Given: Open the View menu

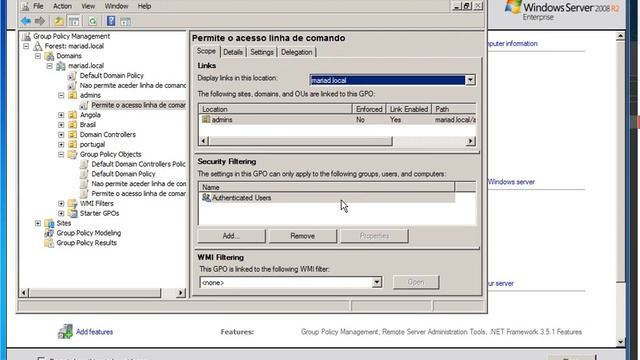Looking at the screenshot, I should pyautogui.click(x=88, y=6).
